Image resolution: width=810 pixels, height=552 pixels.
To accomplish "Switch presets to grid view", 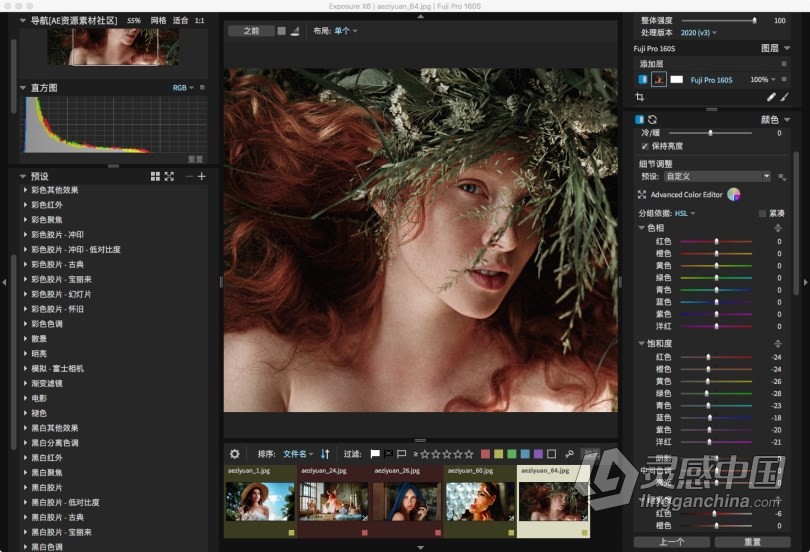I will click(155, 177).
